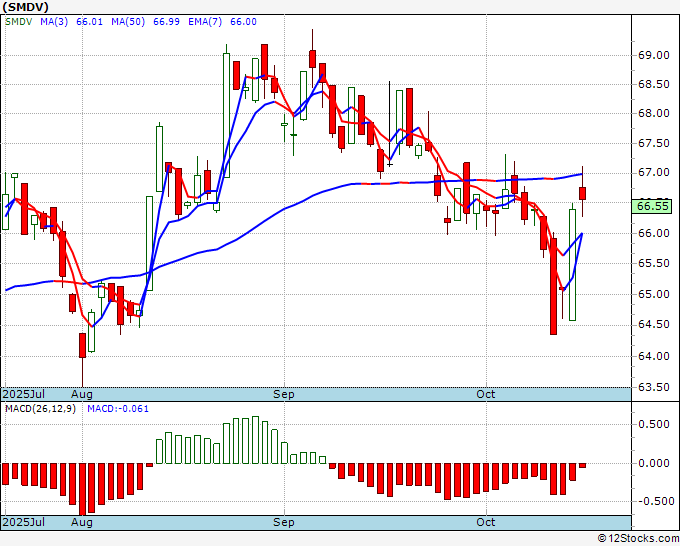Click the 65.00 price axis label
This screenshot has width=680, height=546.
(x=654, y=294)
